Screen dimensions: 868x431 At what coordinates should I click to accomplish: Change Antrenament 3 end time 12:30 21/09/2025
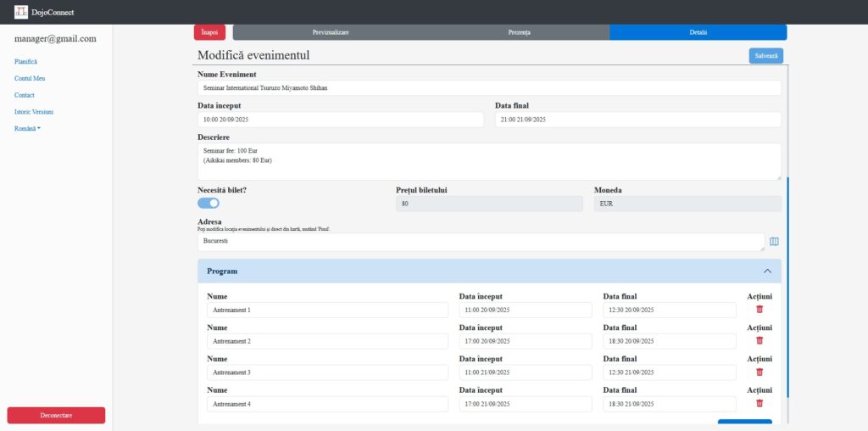pos(670,372)
